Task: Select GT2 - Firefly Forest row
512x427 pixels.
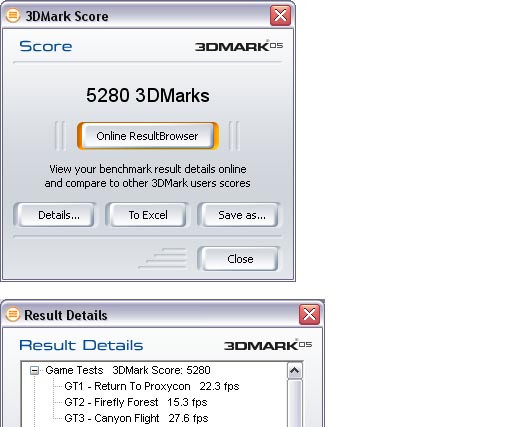Action: (136, 402)
